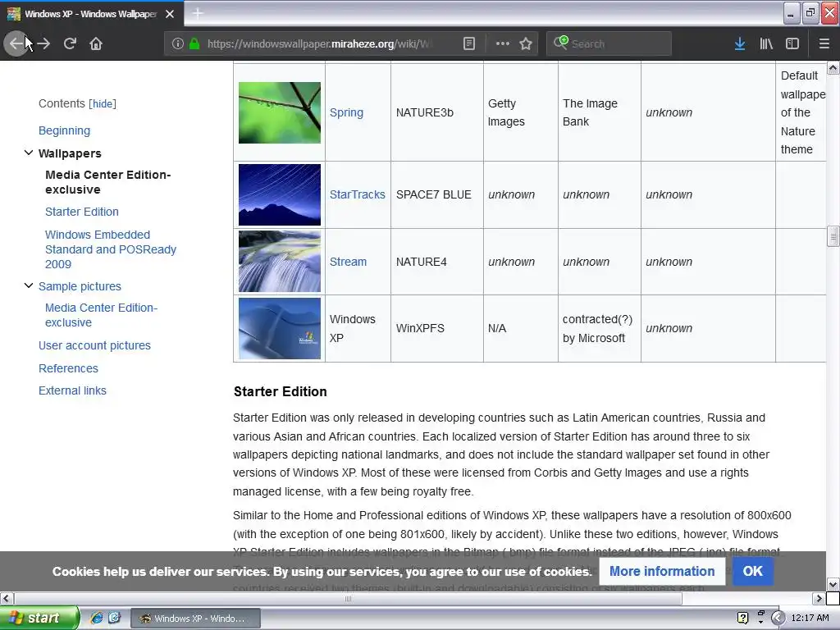Select the NATURE3b table cell

436,112
